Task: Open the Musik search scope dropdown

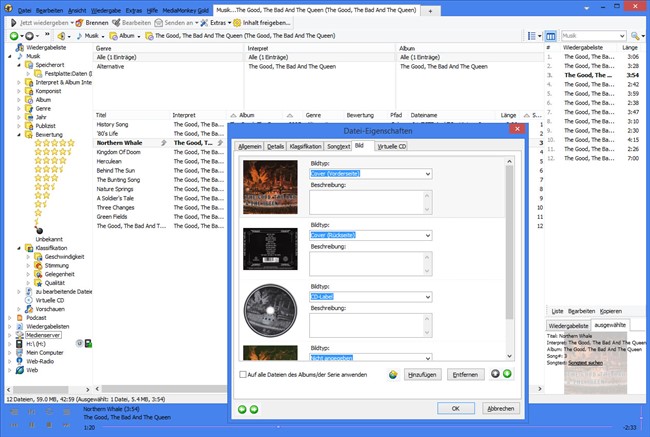Action: point(622,36)
